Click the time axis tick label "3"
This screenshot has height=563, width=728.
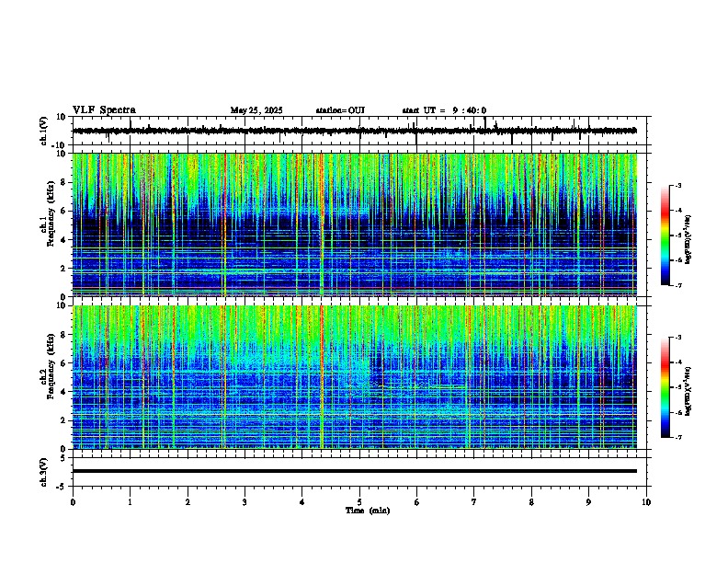point(245,502)
